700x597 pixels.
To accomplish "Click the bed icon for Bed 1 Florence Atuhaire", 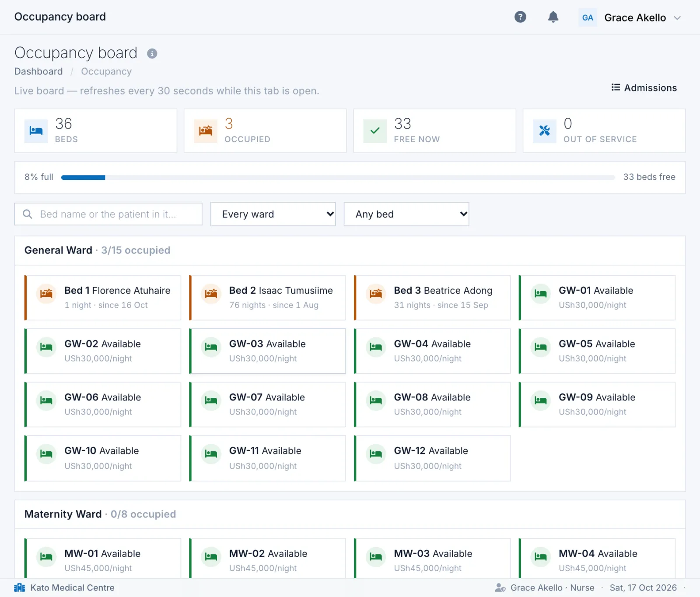I will tap(46, 293).
